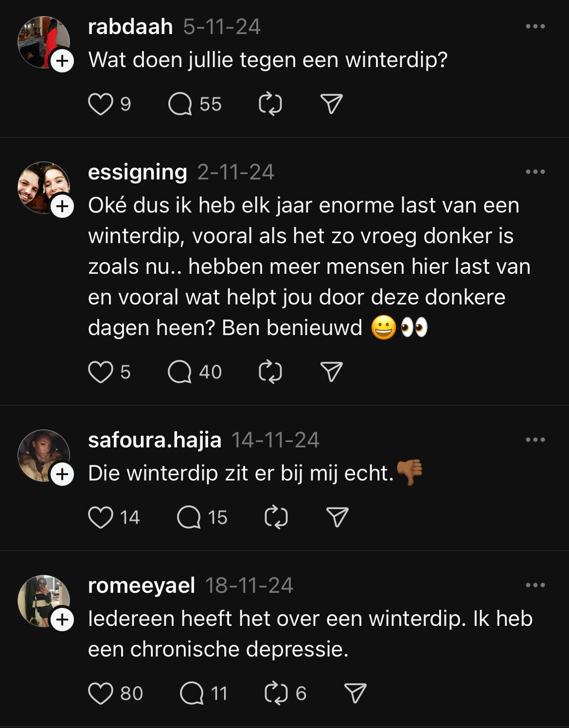Open the 11 replies on romeeyael's post
The height and width of the screenshot is (728, 569).
tap(192, 693)
